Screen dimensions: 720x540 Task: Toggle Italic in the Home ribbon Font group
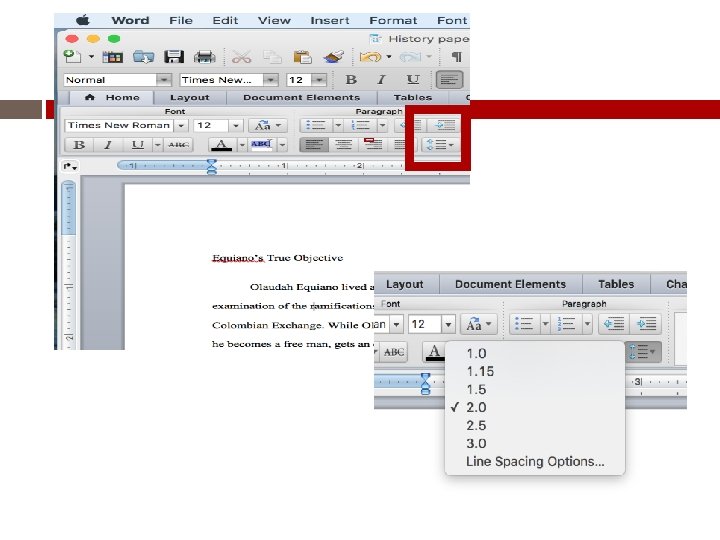108,145
